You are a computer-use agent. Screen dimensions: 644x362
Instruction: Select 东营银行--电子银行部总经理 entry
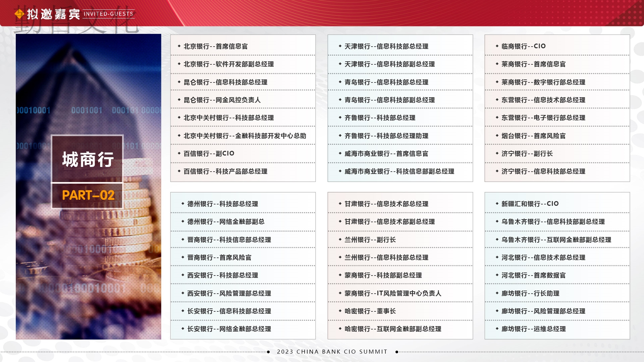point(543,118)
